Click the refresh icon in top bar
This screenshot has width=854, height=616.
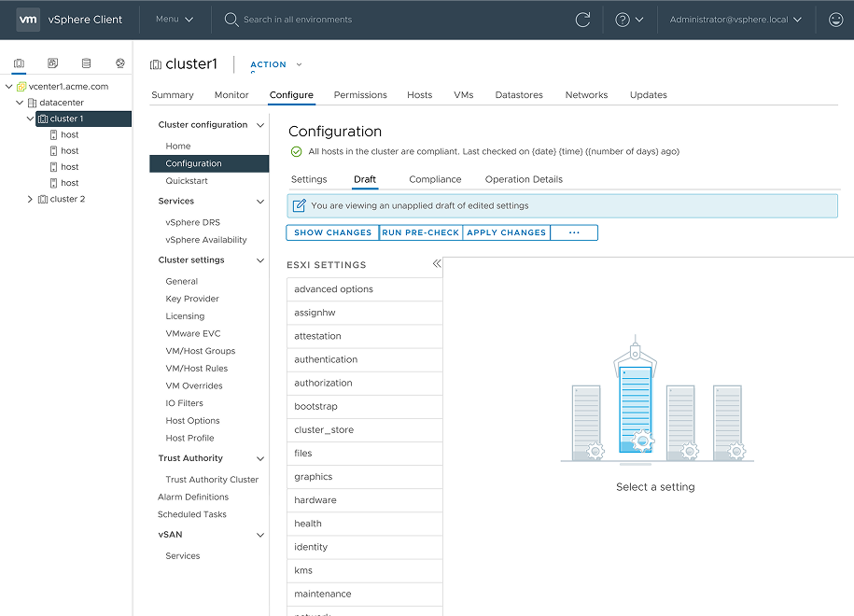pos(582,20)
